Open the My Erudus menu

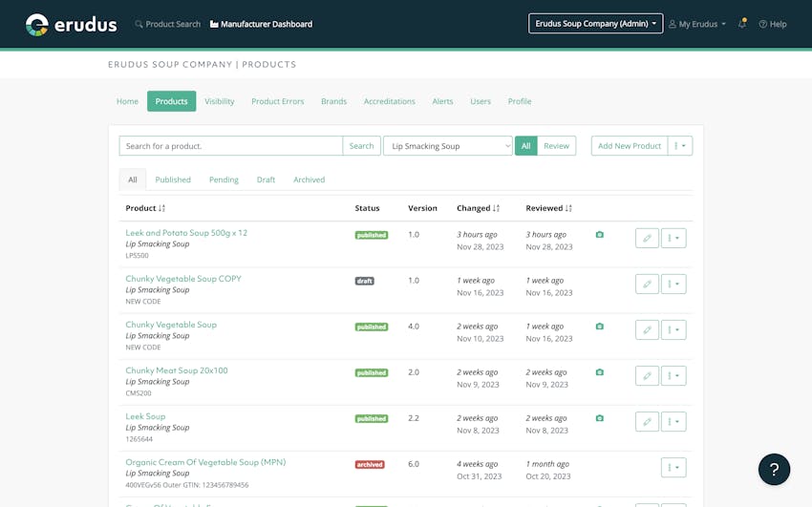[697, 24]
